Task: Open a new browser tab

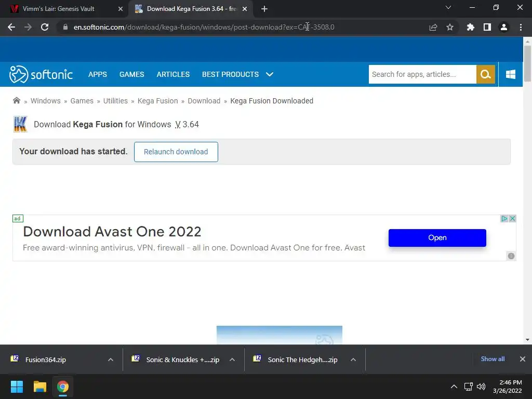Action: coord(264,9)
